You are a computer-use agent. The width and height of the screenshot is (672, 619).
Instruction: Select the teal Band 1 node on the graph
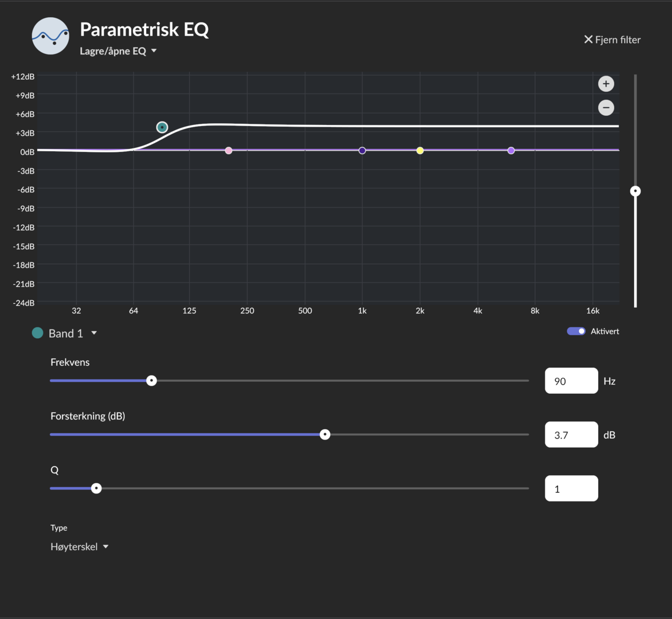[x=162, y=127]
